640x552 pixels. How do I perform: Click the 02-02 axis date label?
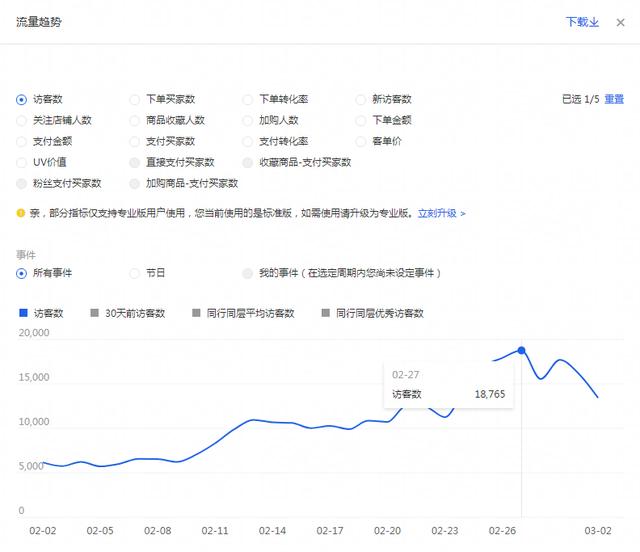42,531
